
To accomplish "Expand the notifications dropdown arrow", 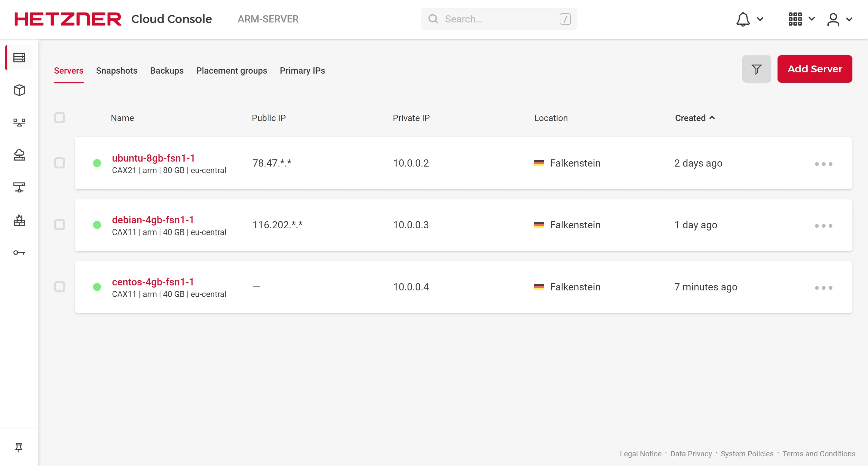I will pos(760,19).
